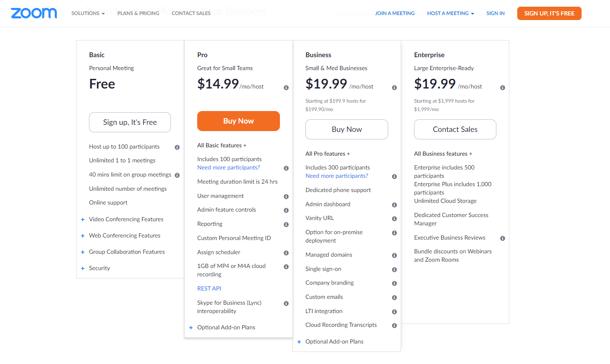Open info icon for Cloud Recording Transcripts
Image resolution: width=610 pixels, height=364 pixels.
click(394, 326)
